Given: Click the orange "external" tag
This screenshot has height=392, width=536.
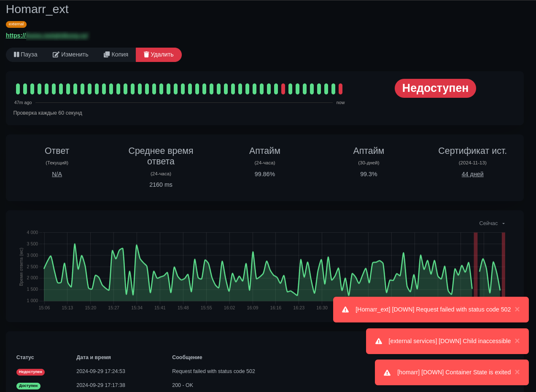Looking at the screenshot, I should pos(16,24).
